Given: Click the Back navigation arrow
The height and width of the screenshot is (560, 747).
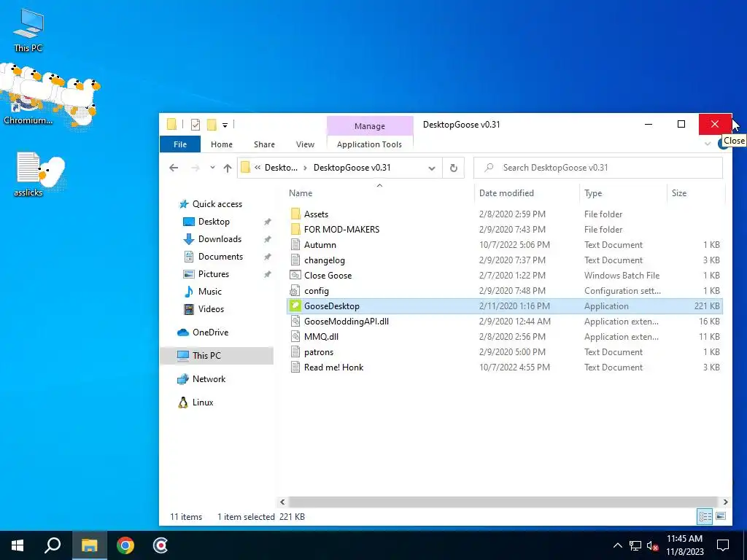Looking at the screenshot, I should click(174, 168).
